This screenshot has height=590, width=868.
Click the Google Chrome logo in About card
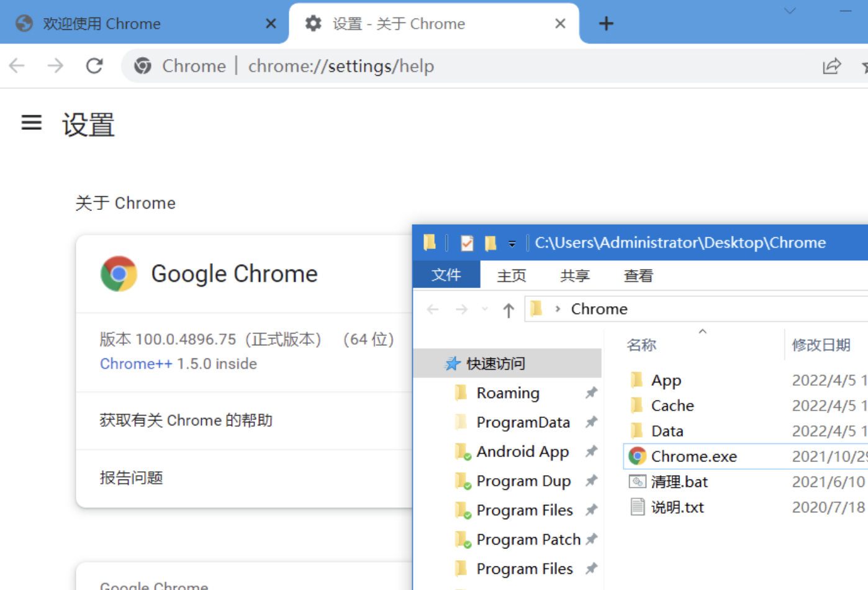(x=119, y=274)
